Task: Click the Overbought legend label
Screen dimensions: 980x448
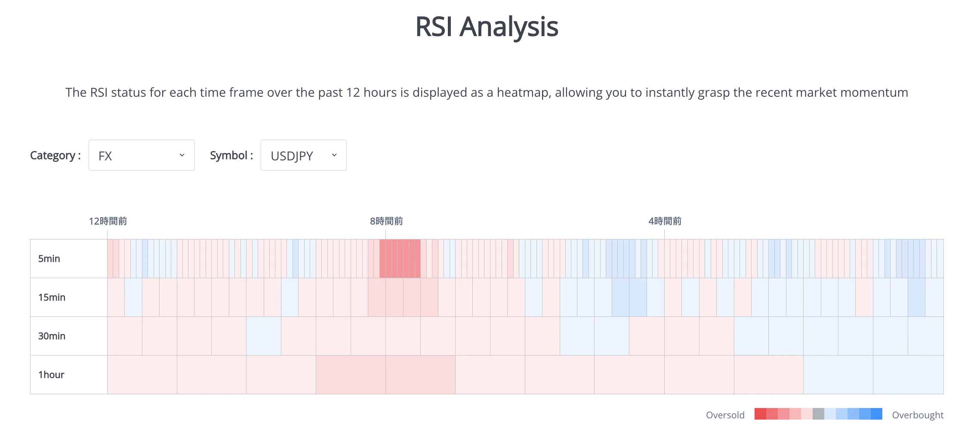Action: [917, 414]
